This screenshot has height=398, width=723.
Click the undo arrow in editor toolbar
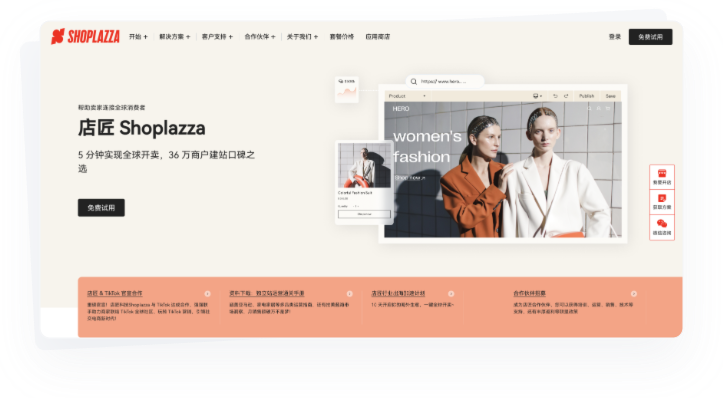pyautogui.click(x=555, y=96)
